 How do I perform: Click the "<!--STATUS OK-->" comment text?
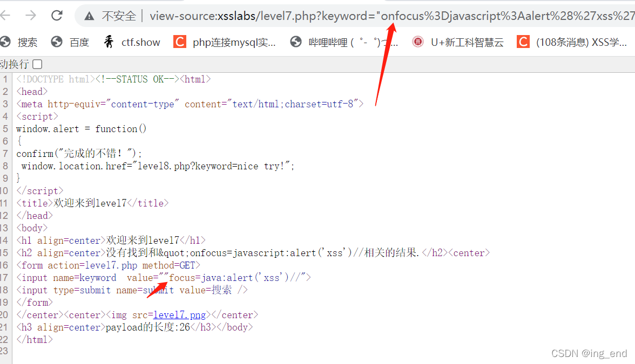(137, 79)
